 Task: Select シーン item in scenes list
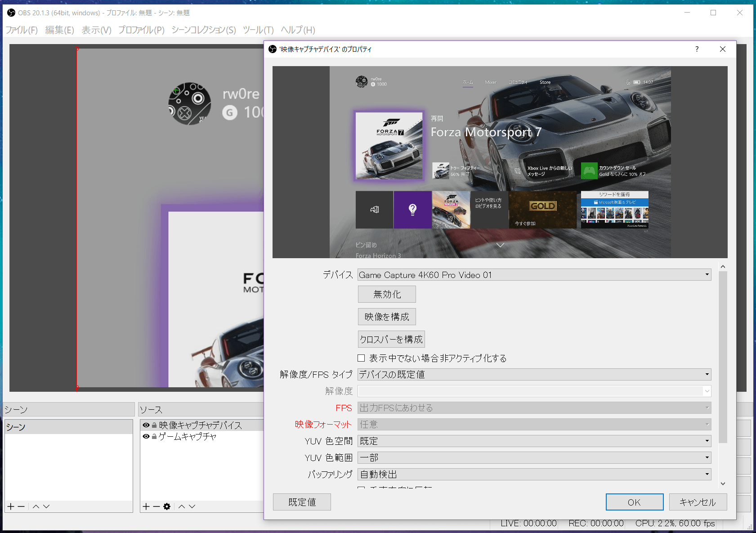pyautogui.click(x=69, y=427)
